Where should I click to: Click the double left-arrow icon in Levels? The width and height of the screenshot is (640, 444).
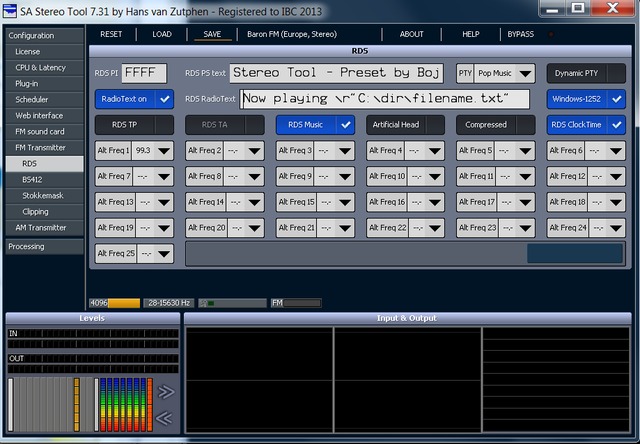164,418
